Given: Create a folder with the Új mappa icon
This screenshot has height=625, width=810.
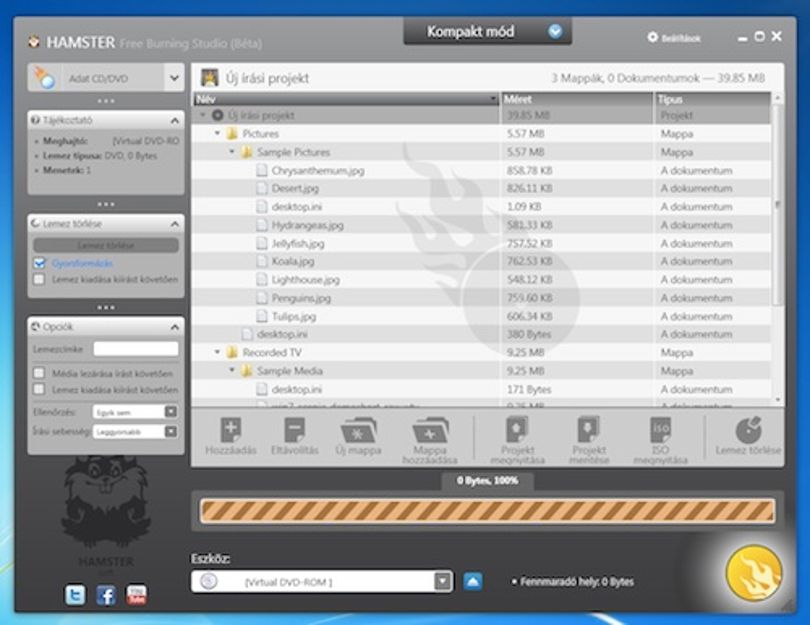Looking at the screenshot, I should coord(358,430).
